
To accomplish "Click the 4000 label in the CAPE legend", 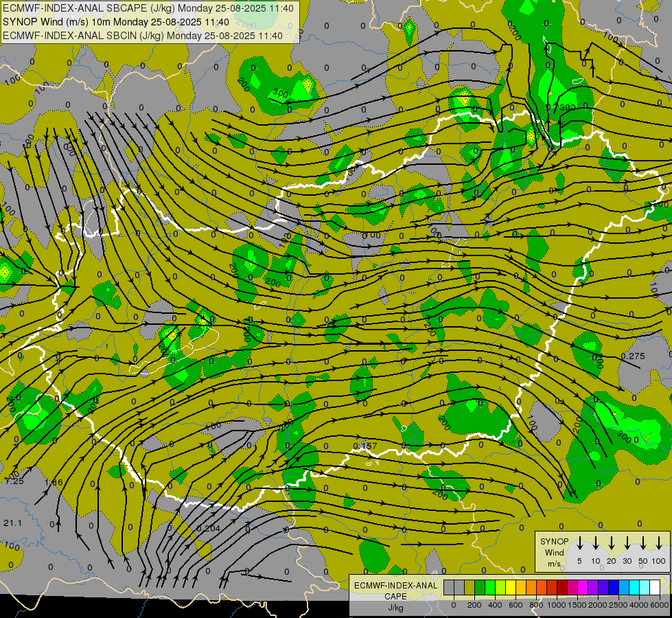I will (x=640, y=605).
